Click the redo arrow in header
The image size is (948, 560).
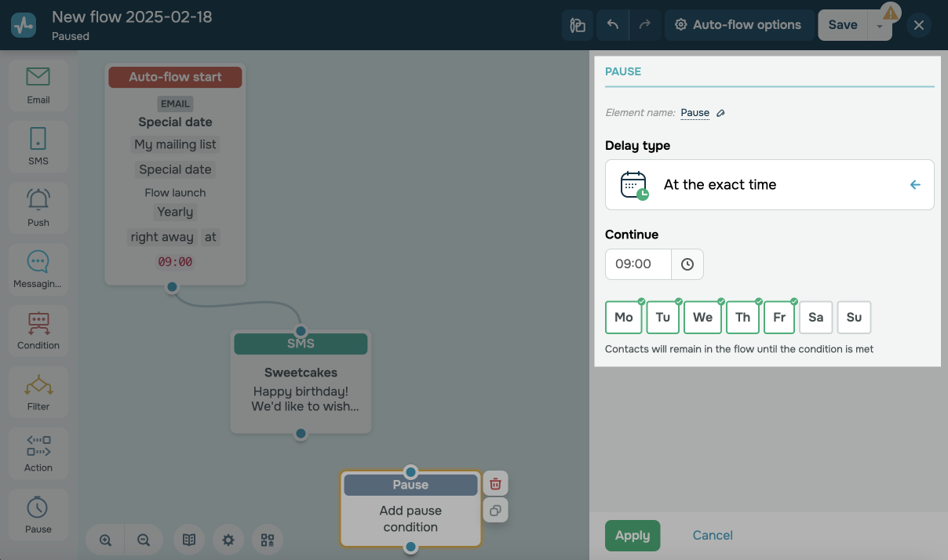pyautogui.click(x=645, y=25)
